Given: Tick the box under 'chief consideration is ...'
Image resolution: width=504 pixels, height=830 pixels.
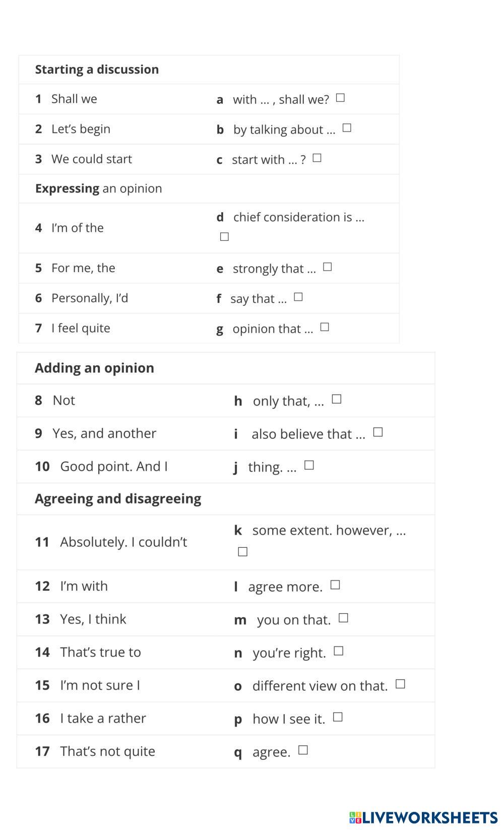Looking at the screenshot, I should (x=225, y=236).
